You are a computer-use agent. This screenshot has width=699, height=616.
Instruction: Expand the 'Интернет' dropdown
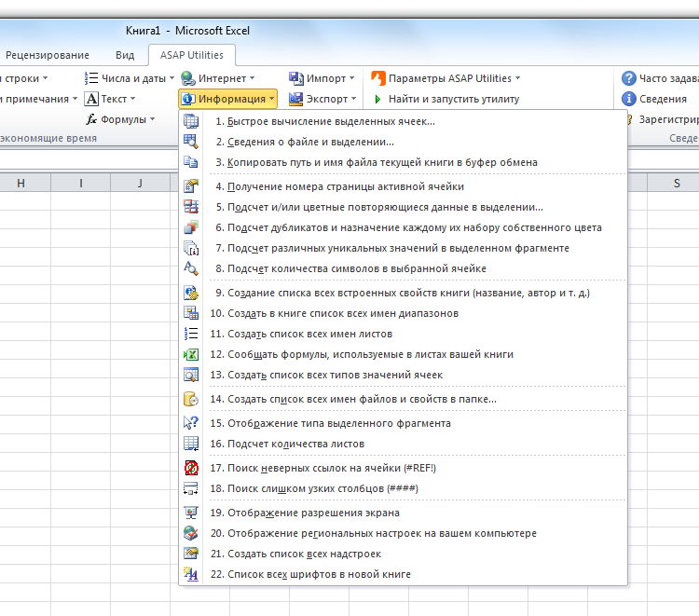(217, 78)
